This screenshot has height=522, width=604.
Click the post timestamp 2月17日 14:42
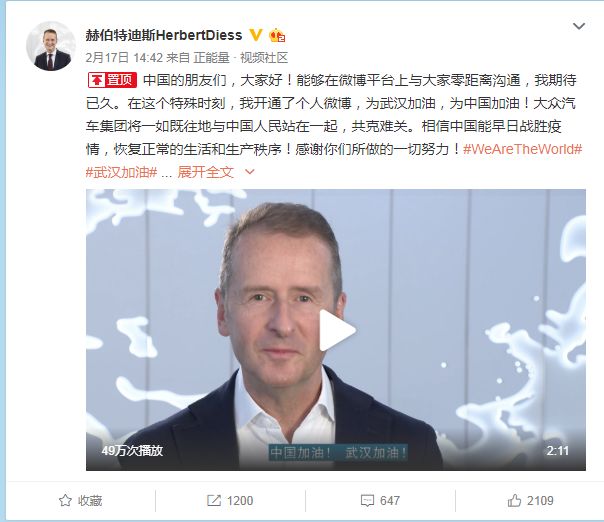(x=124, y=58)
